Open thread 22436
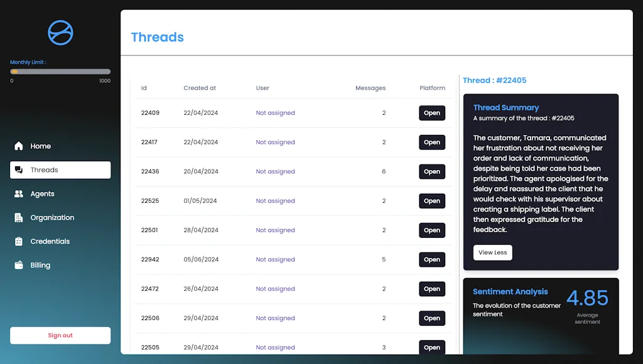Viewport: 643px width, 364px height. point(431,171)
